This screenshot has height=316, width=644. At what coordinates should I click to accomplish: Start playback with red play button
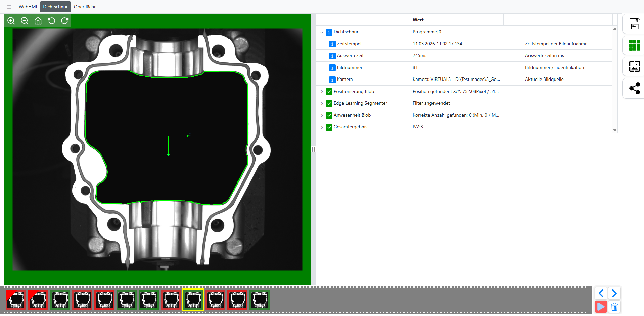pyautogui.click(x=601, y=307)
